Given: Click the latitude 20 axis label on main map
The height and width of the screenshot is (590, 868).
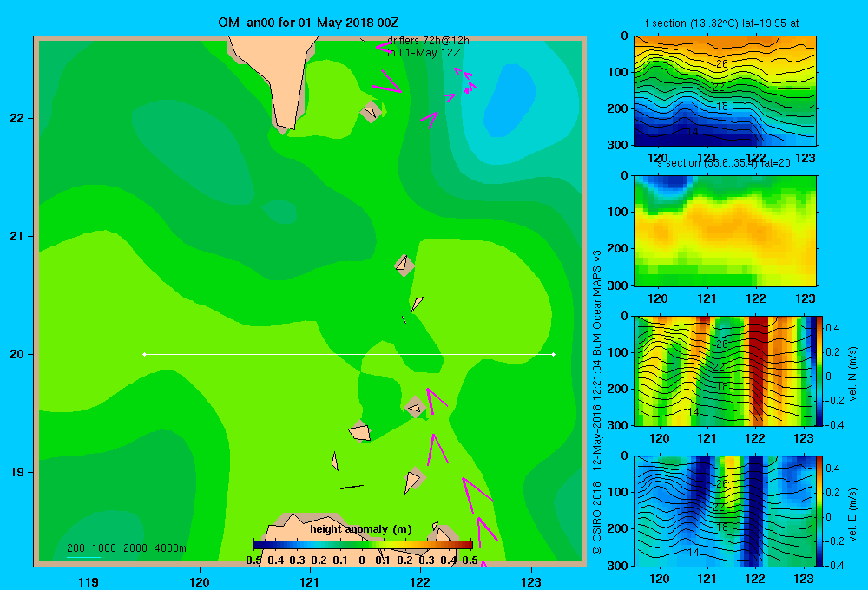Looking at the screenshot, I should tap(17, 354).
